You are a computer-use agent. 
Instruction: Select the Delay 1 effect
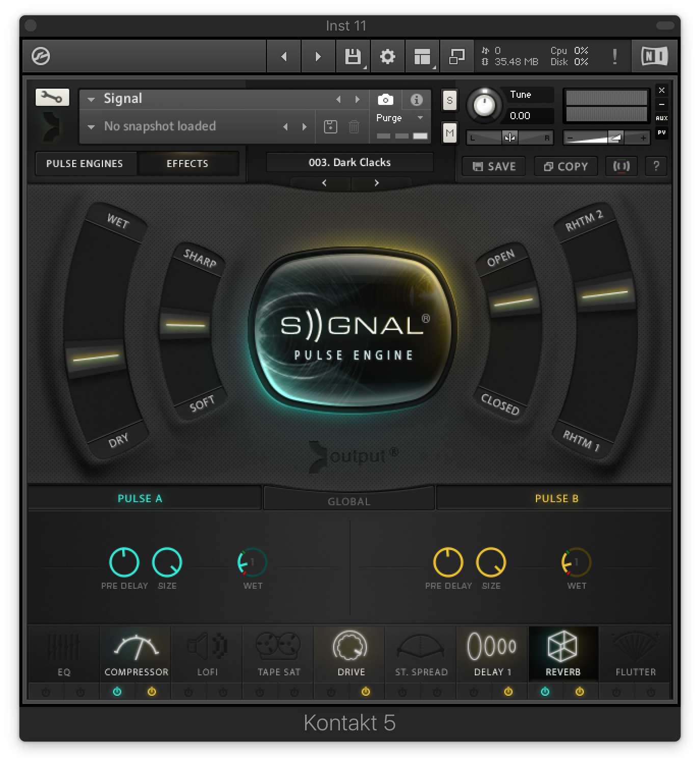click(492, 654)
